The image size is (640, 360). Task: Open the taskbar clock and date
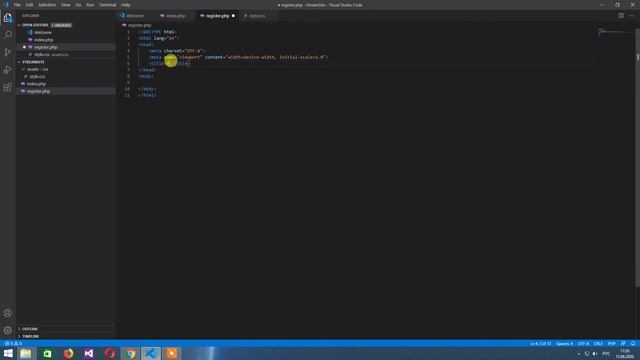[625, 353]
